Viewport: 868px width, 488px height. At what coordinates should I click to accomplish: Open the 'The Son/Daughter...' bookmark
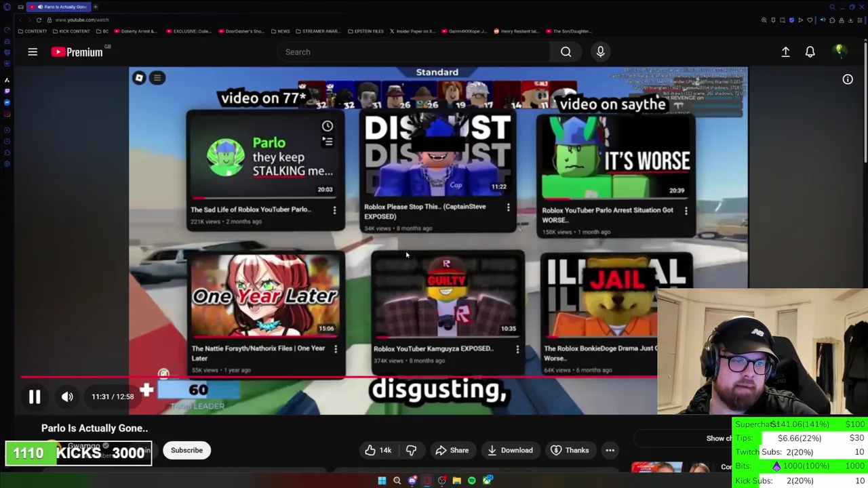click(569, 31)
